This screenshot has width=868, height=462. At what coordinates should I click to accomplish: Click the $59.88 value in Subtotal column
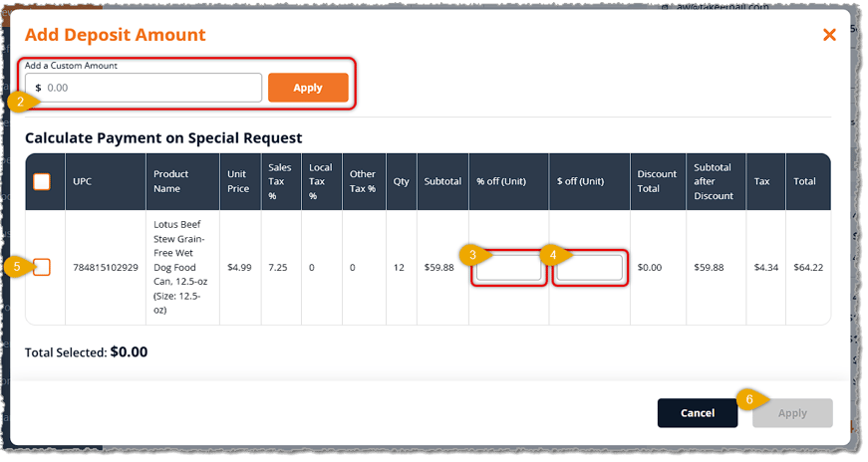[438, 267]
